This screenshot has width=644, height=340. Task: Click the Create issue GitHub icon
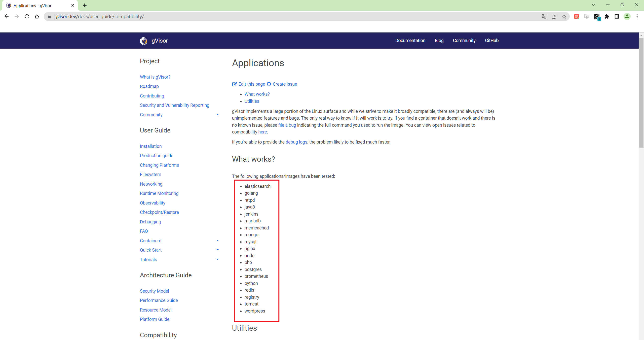269,84
